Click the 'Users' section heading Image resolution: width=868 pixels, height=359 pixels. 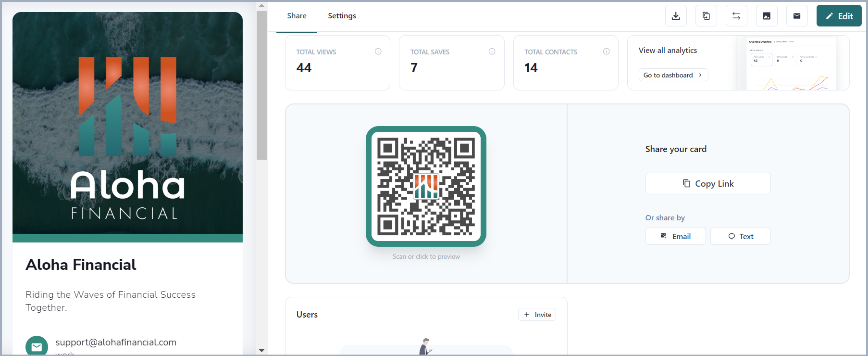(307, 315)
